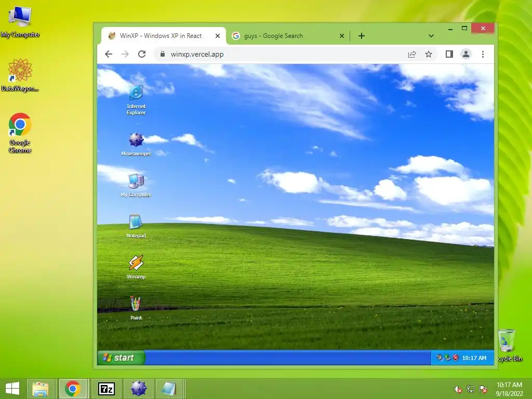Reload the page in Chrome

(142, 54)
